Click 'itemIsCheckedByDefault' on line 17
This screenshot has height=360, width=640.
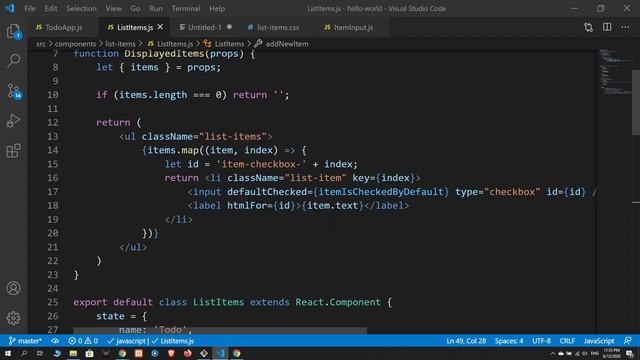[x=381, y=191]
